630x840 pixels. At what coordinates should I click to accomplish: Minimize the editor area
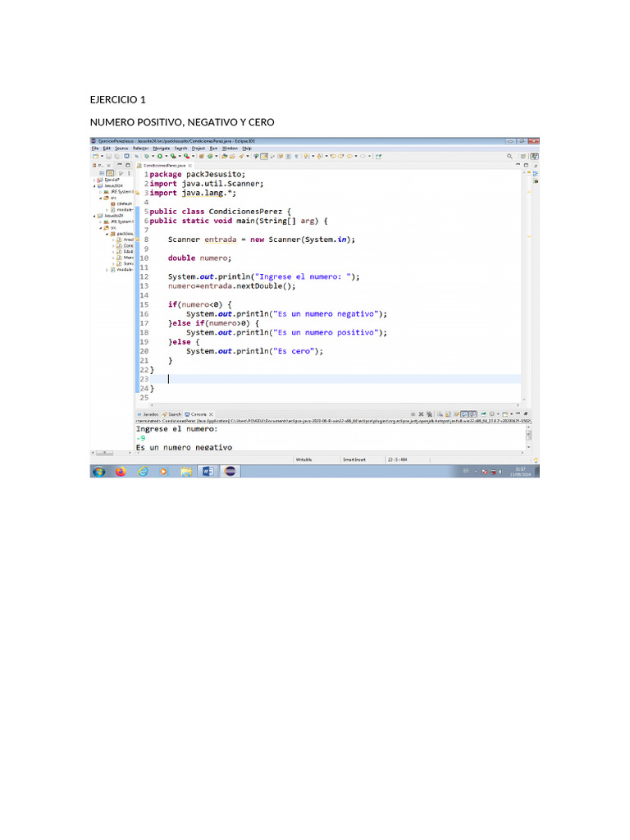(518, 165)
